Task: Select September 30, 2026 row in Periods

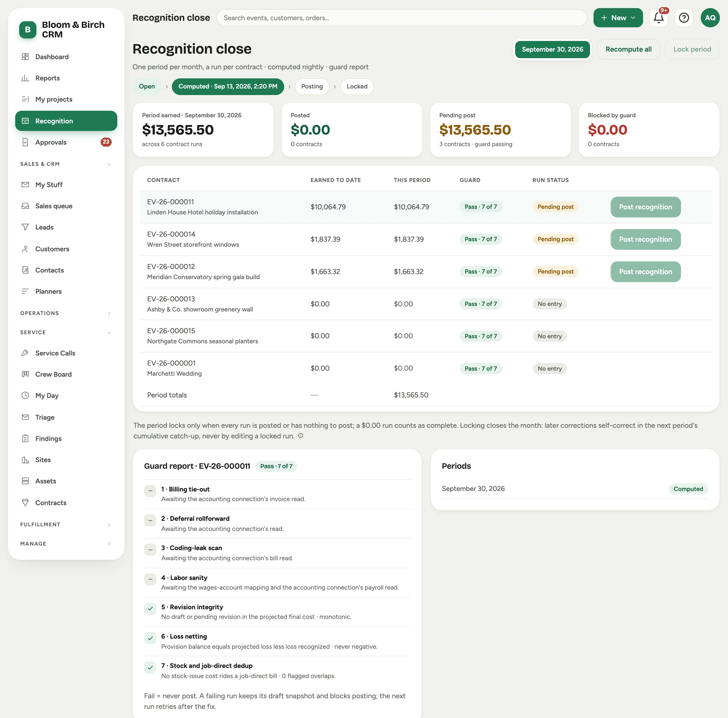Action: pos(575,489)
